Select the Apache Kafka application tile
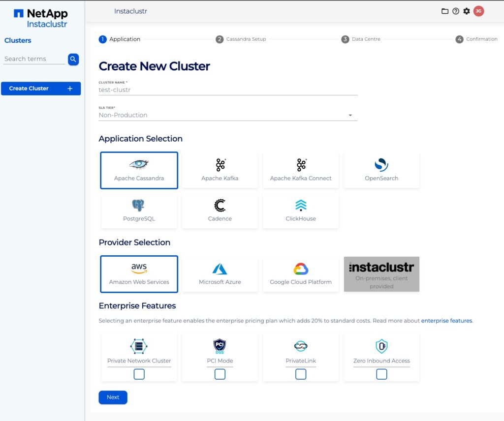 pos(220,170)
